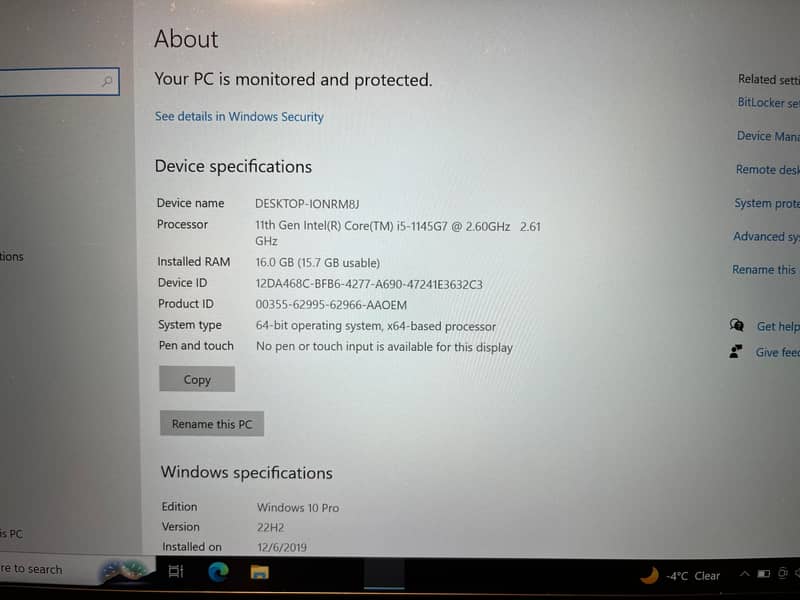This screenshot has width=800, height=600.
Task: Click the Settings search input field
Action: [x=50, y=82]
